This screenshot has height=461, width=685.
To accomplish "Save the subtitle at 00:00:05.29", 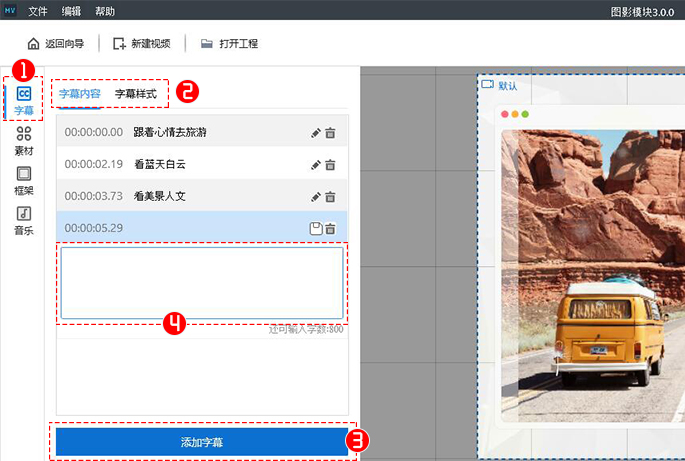I will (315, 228).
